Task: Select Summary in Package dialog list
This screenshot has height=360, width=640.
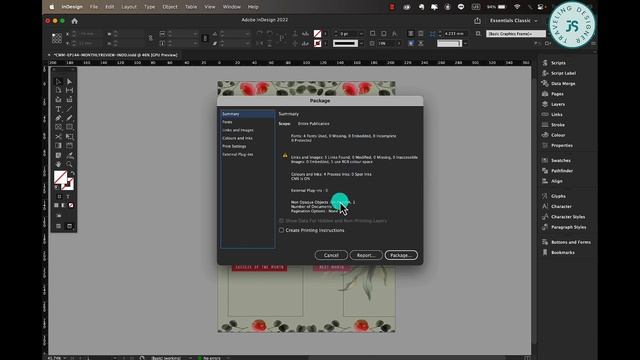Action: (x=248, y=114)
